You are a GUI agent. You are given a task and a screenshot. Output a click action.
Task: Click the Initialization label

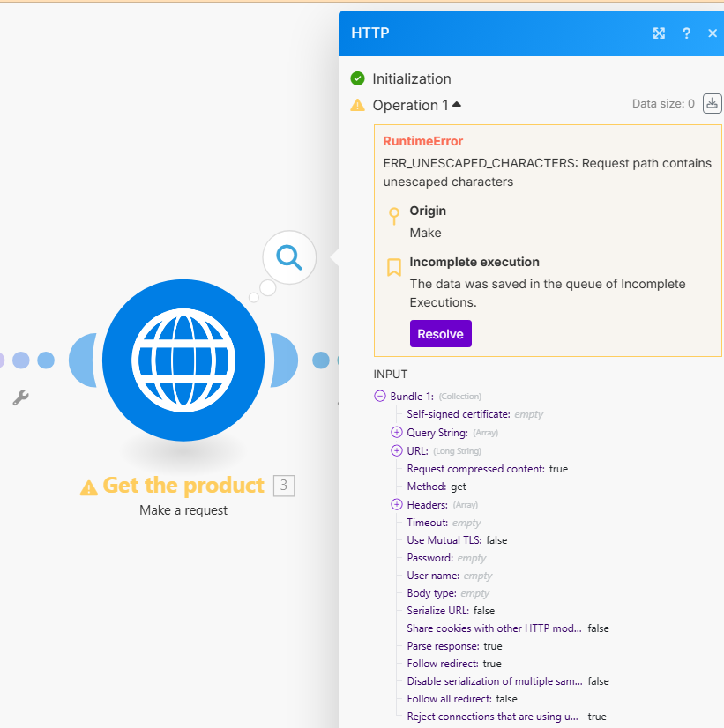coord(412,79)
